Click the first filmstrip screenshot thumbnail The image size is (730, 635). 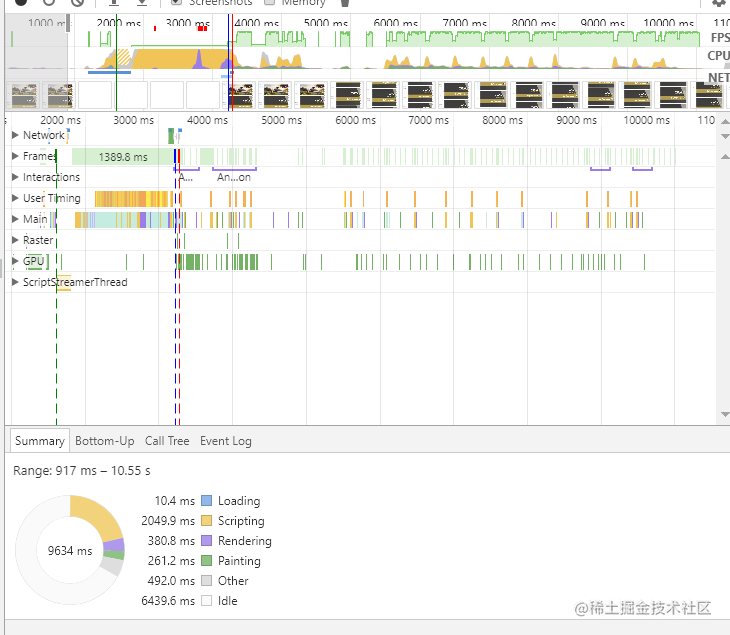[24, 95]
